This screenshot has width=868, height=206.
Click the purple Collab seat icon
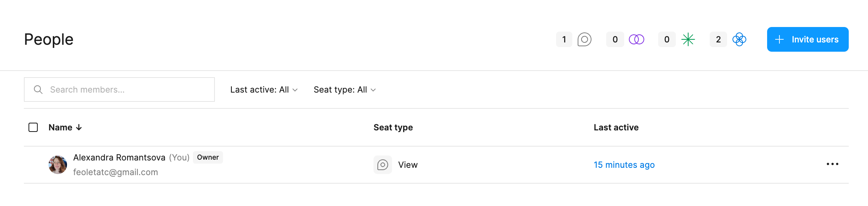pos(636,39)
